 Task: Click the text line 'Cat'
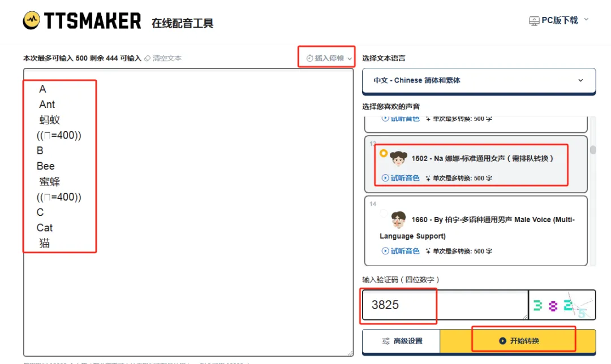[x=45, y=228]
